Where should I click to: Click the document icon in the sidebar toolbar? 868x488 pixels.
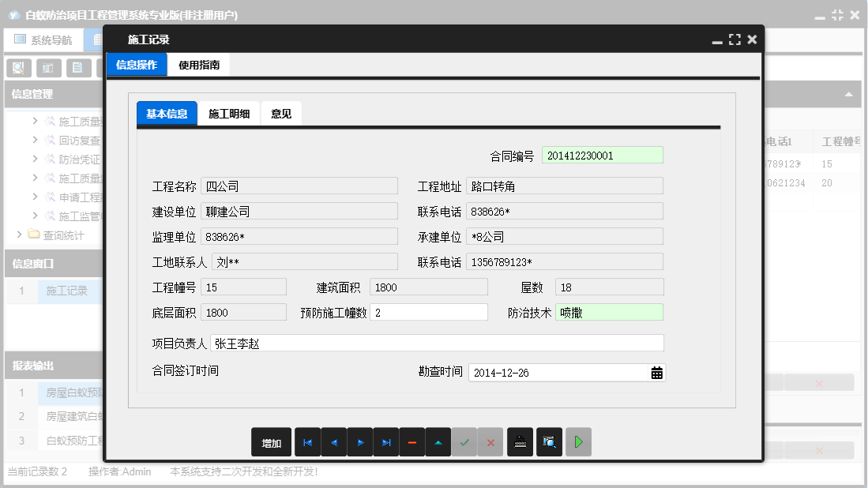[x=78, y=68]
